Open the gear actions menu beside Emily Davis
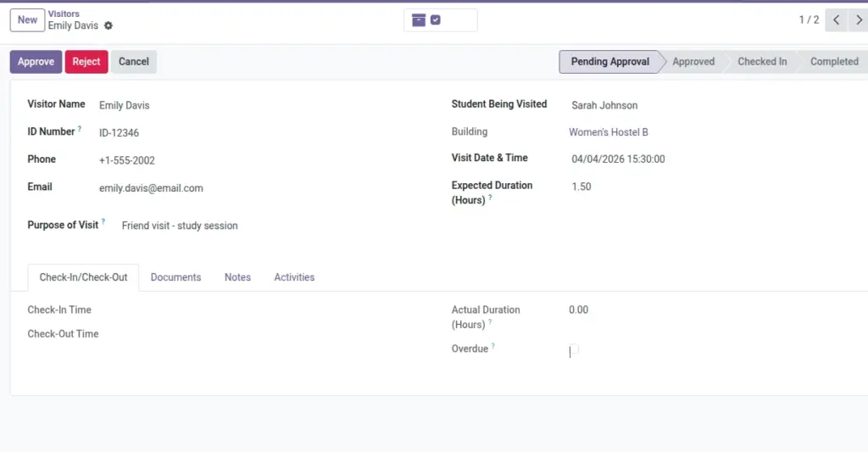 pyautogui.click(x=108, y=25)
